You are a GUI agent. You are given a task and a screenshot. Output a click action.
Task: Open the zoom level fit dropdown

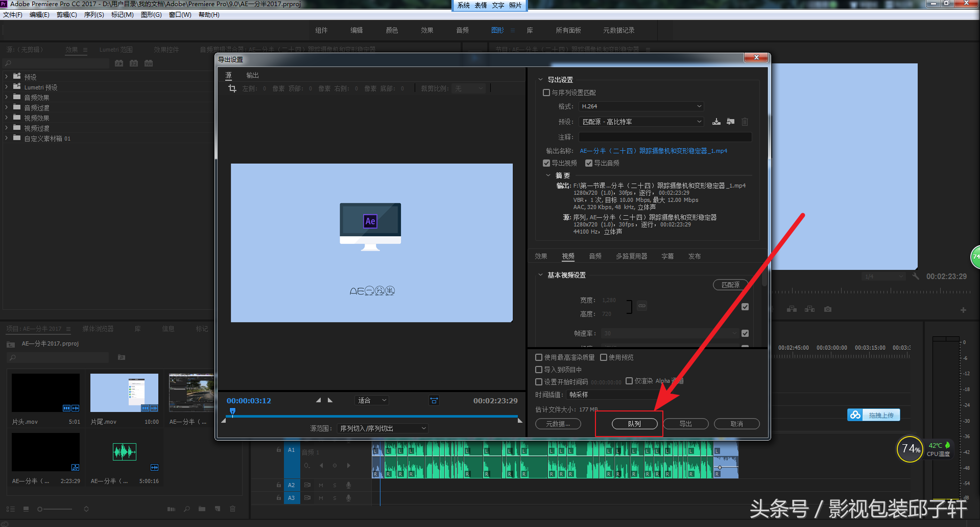372,400
